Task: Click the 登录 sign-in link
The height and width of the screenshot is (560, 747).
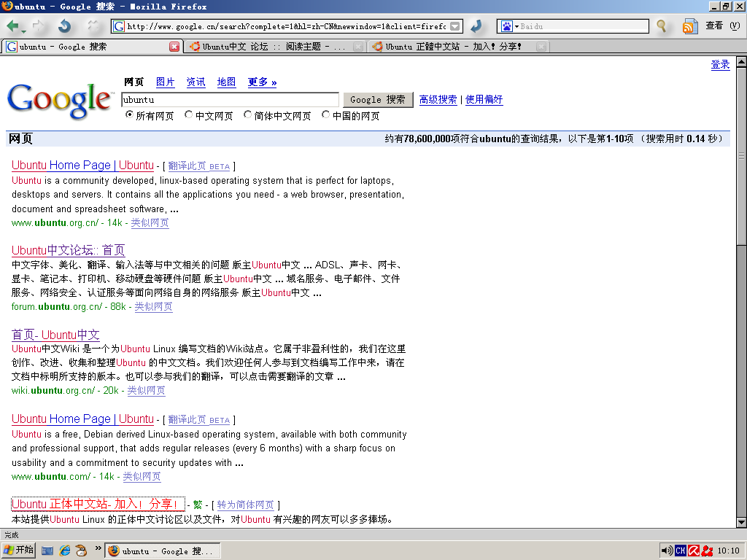Action: tap(720, 65)
